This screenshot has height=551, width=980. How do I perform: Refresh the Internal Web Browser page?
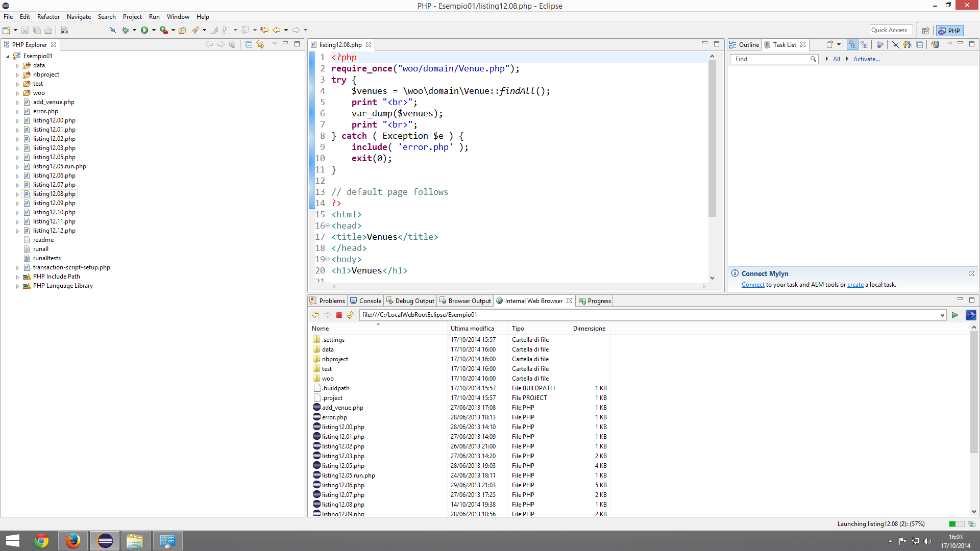351,315
